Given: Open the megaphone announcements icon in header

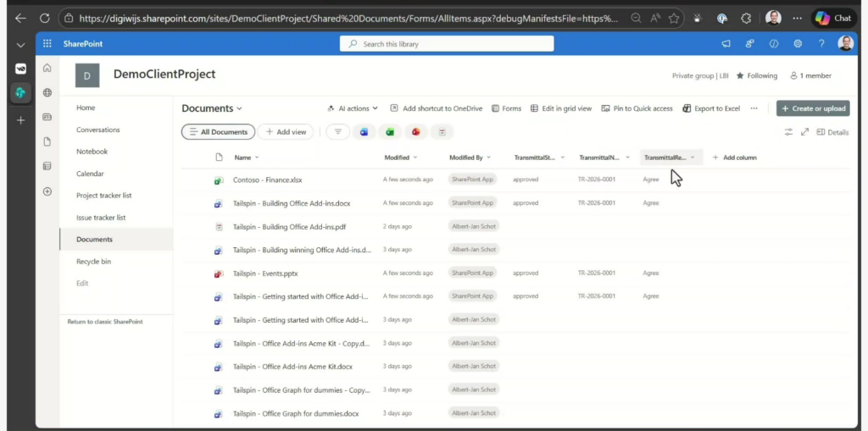Looking at the screenshot, I should [726, 44].
